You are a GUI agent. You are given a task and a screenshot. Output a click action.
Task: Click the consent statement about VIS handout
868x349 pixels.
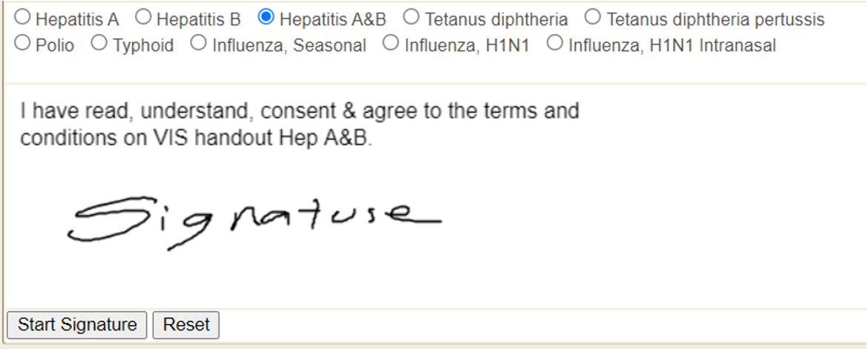click(x=299, y=124)
